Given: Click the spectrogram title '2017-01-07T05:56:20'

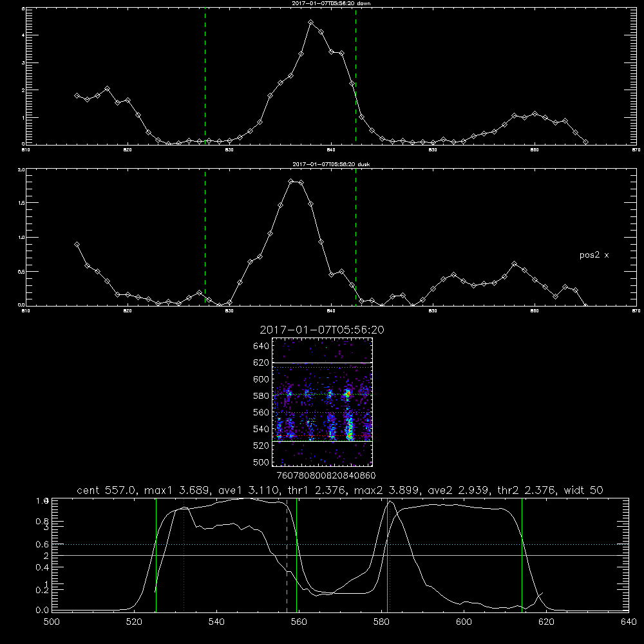Looking at the screenshot, I should (322, 330).
